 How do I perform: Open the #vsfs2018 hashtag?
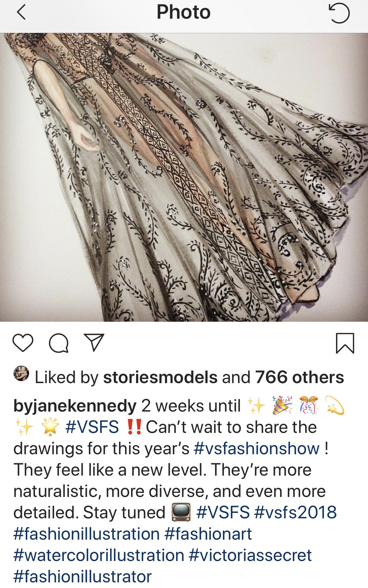click(295, 513)
